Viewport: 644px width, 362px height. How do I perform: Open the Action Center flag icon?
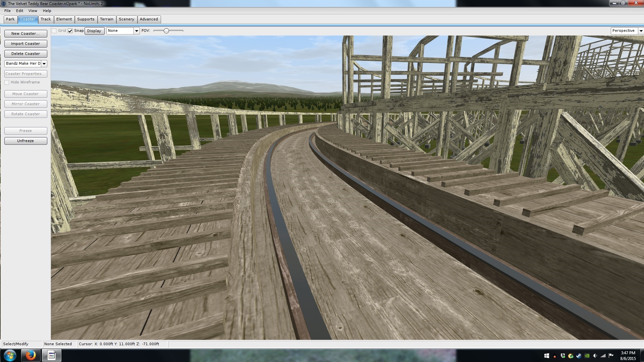tap(611, 356)
